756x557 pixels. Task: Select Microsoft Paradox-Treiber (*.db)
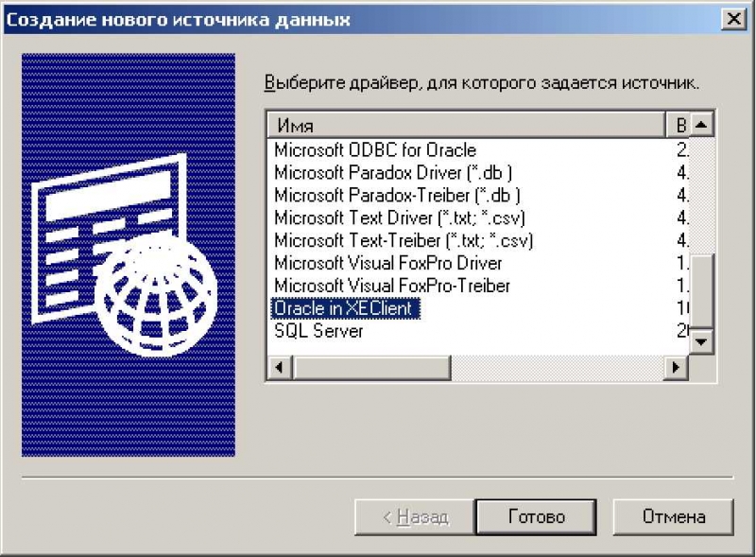click(x=397, y=196)
